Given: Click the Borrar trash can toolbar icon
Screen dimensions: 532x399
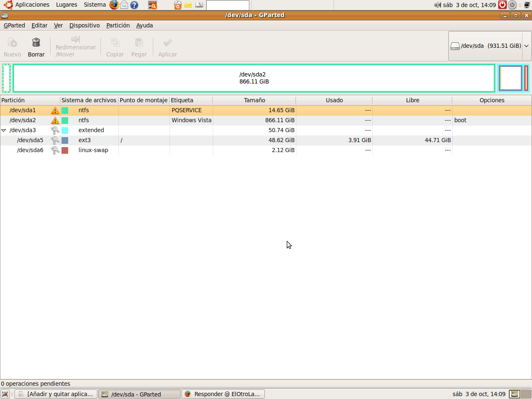Looking at the screenshot, I should (x=36, y=42).
